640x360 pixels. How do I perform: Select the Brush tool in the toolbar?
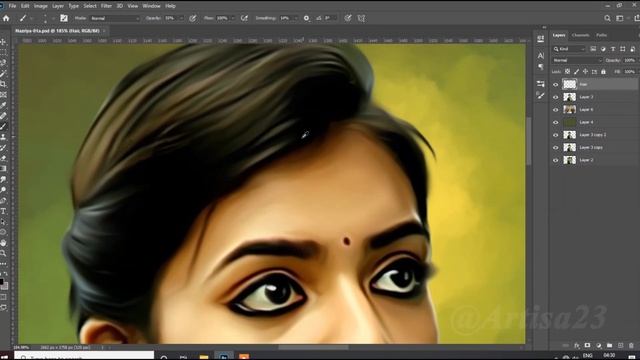3,127
